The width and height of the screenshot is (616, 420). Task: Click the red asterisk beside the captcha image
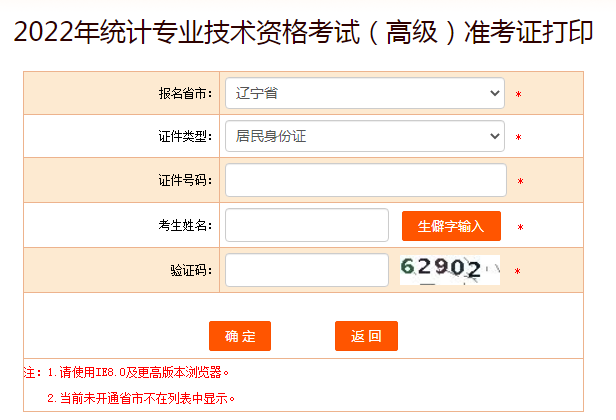point(517,271)
